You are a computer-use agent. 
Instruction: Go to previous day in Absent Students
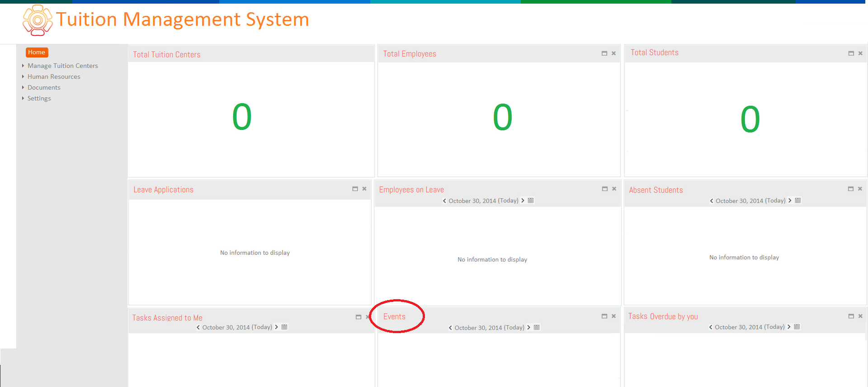click(712, 201)
